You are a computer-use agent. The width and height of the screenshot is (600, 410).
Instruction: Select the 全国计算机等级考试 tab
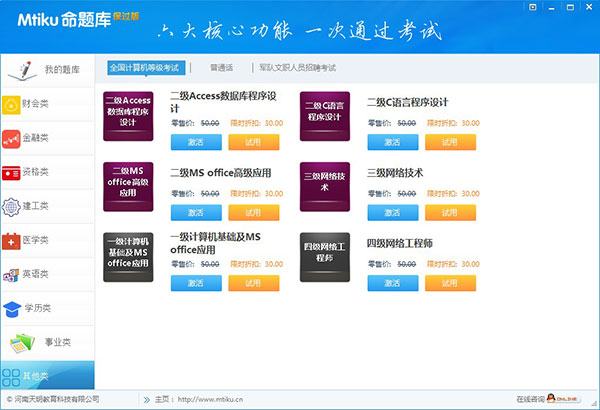click(x=145, y=68)
